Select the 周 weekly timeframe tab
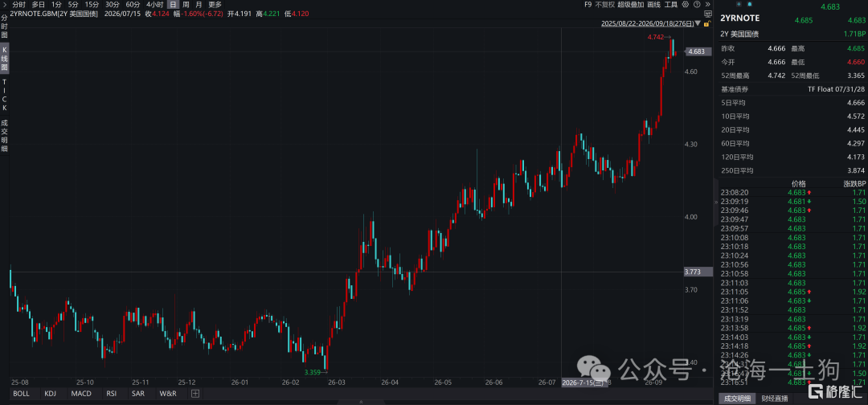This screenshot has height=405, width=868. point(186,5)
